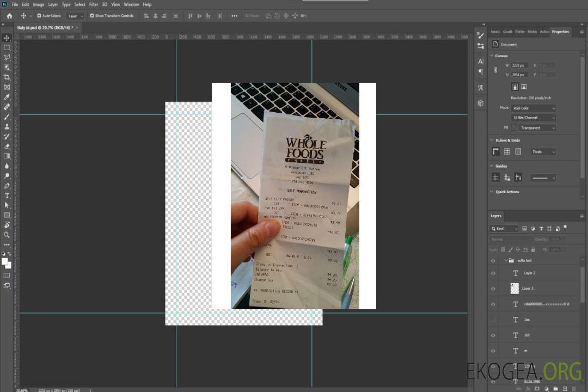Select the Gradient tool
Image resolution: width=588 pixels, height=392 pixels.
[x=7, y=156]
